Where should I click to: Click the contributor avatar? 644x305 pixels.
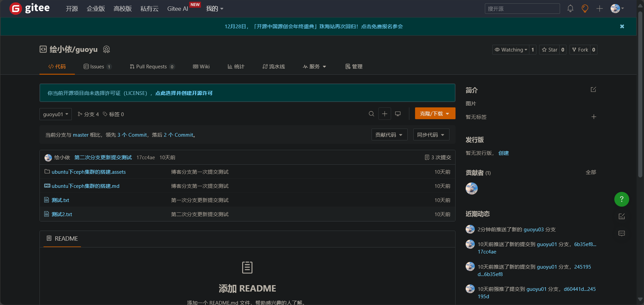[472, 189]
